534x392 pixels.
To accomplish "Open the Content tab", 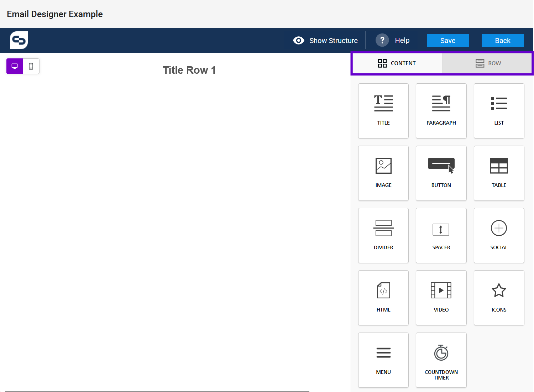I will (x=397, y=63).
